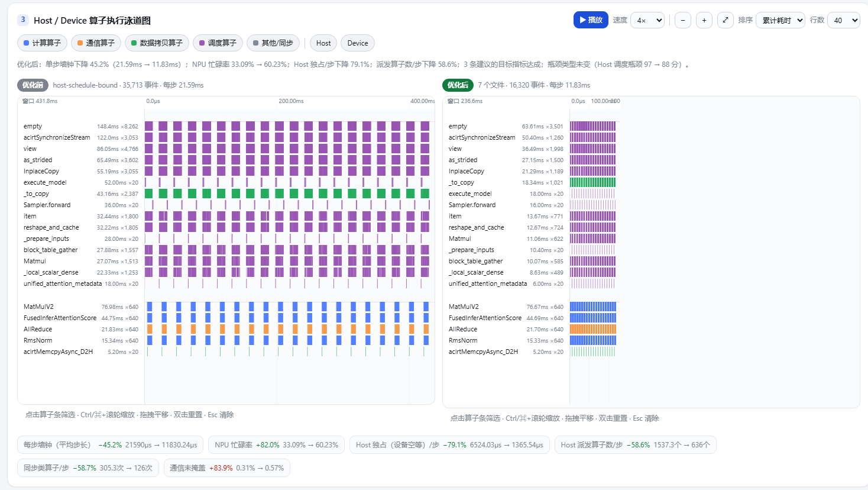Open the 行数 dropdown showing 40
This screenshot has height=490, width=868.
844,20
